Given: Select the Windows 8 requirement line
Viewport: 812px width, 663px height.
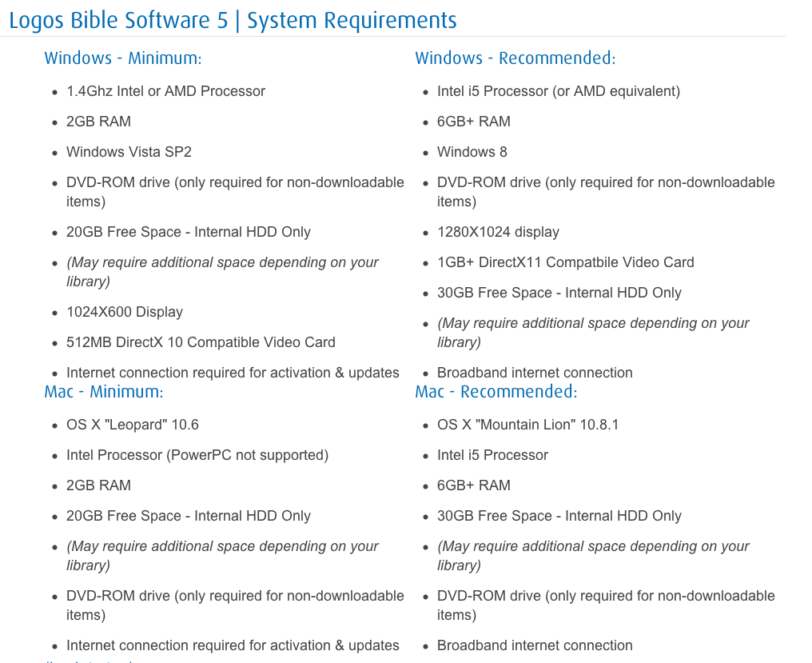Looking at the screenshot, I should (472, 152).
